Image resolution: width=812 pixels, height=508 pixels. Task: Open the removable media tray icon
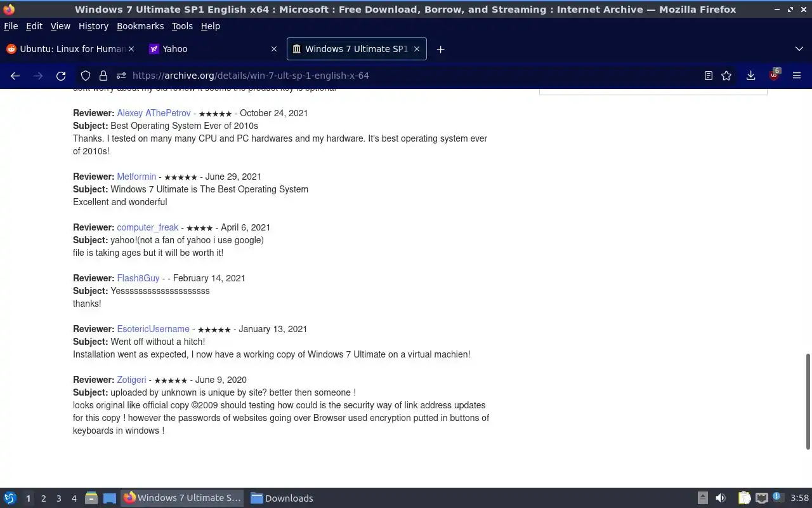point(702,498)
